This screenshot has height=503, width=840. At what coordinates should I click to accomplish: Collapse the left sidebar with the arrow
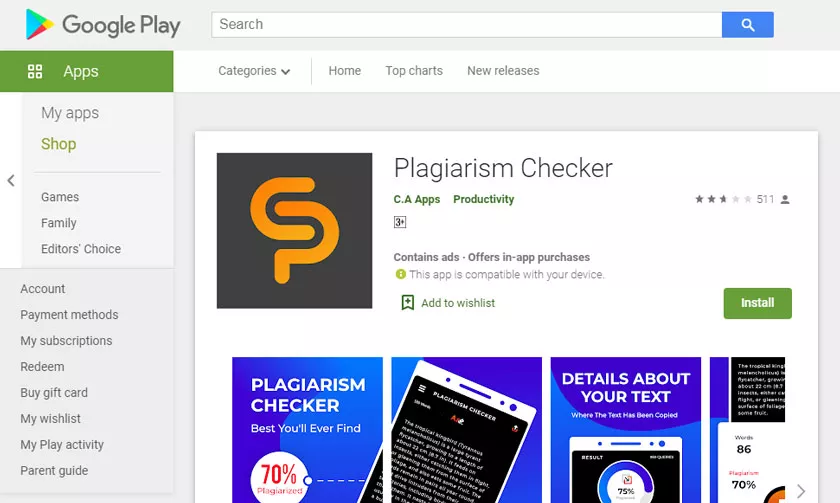point(10,181)
